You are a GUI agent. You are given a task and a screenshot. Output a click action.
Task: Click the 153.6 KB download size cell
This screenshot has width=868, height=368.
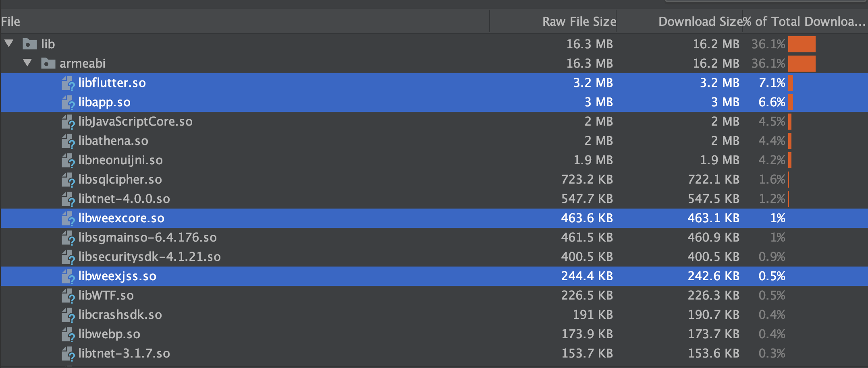[x=714, y=353]
